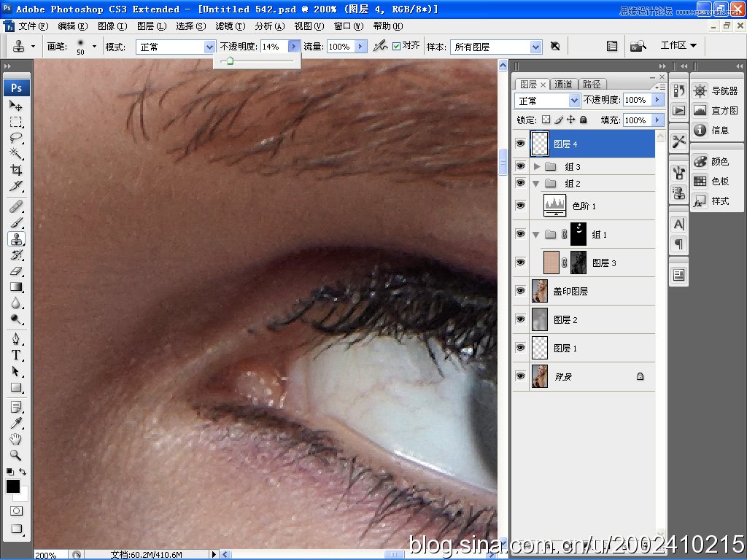Image resolution: width=747 pixels, height=560 pixels.
Task: Toggle the 对齐 aligned checkbox
Action: click(x=396, y=46)
